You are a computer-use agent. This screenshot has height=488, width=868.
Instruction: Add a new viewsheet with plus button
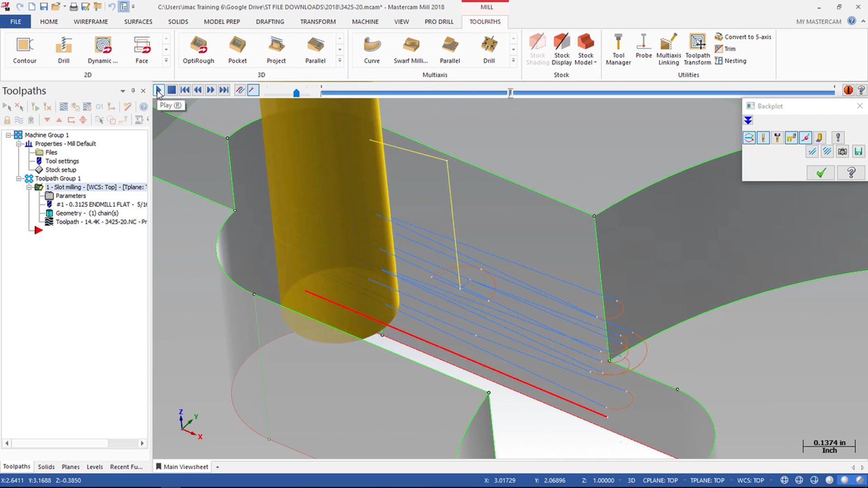pos(217,467)
